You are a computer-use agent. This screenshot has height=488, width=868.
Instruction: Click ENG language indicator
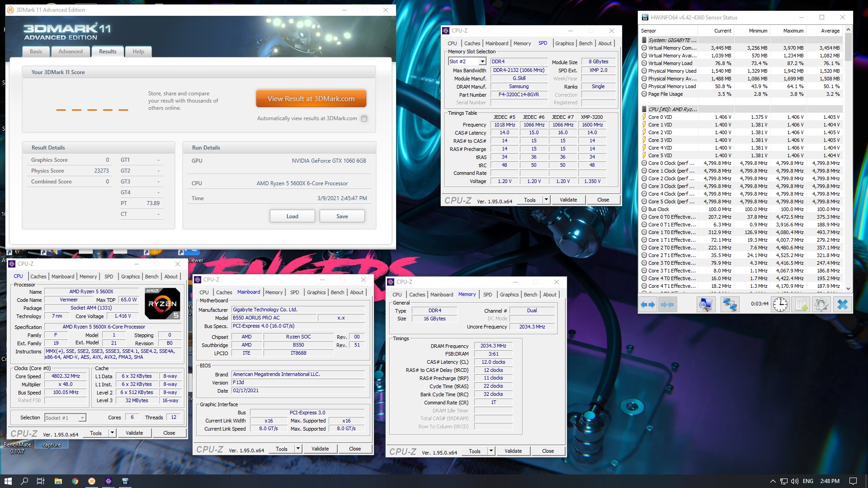pyautogui.click(x=808, y=481)
